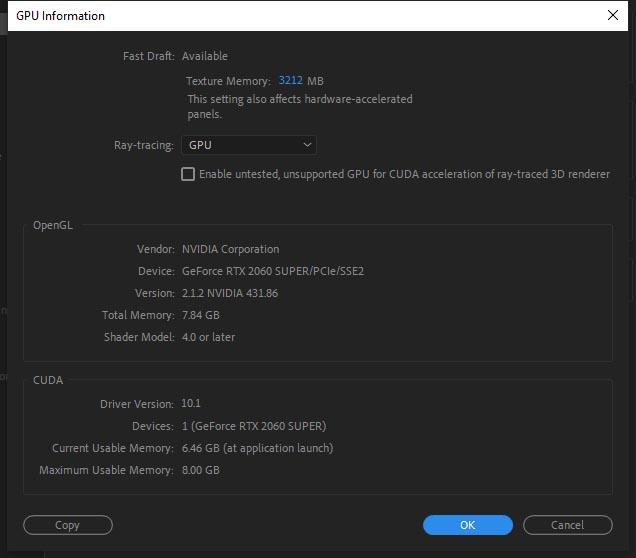Click the Fast Draft status "Available"
The height and width of the screenshot is (558, 636).
205,56
